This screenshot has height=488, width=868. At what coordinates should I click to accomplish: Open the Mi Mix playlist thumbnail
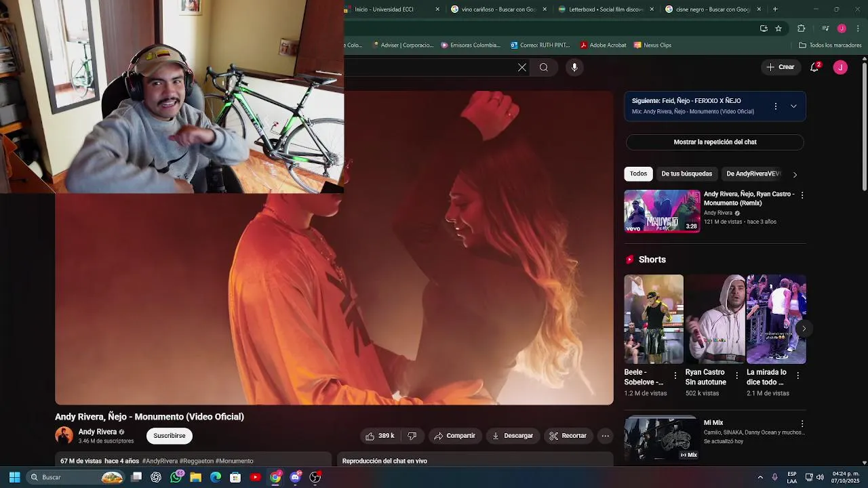[662, 439]
